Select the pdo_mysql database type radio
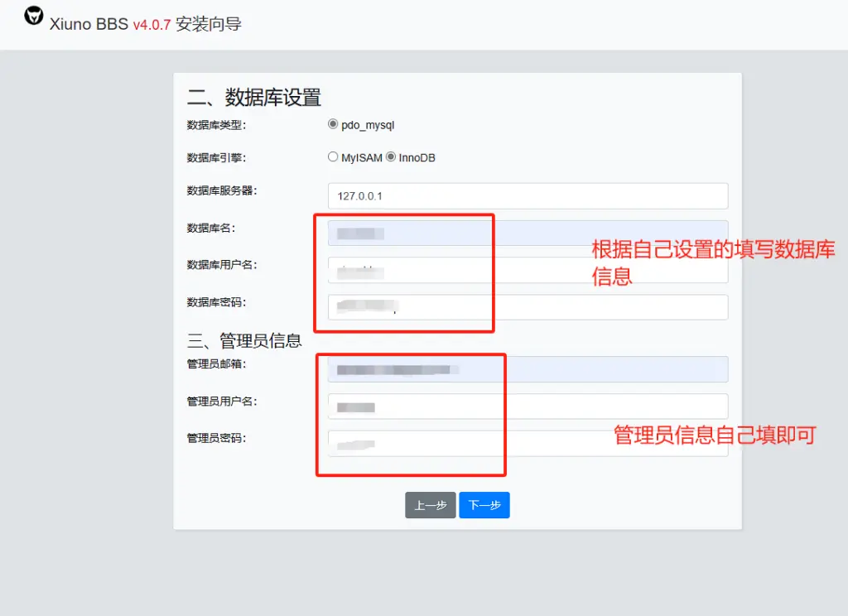This screenshot has width=848, height=616. [x=333, y=124]
